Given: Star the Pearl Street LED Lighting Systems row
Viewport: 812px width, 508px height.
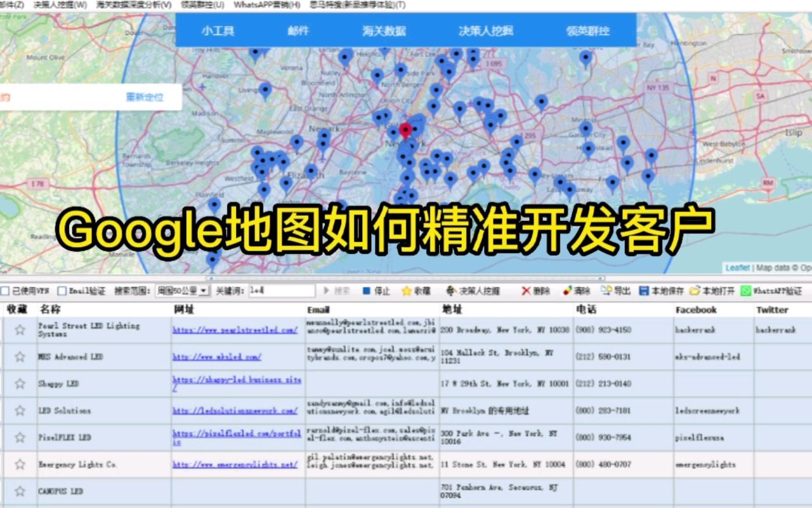Looking at the screenshot, I should [20, 330].
